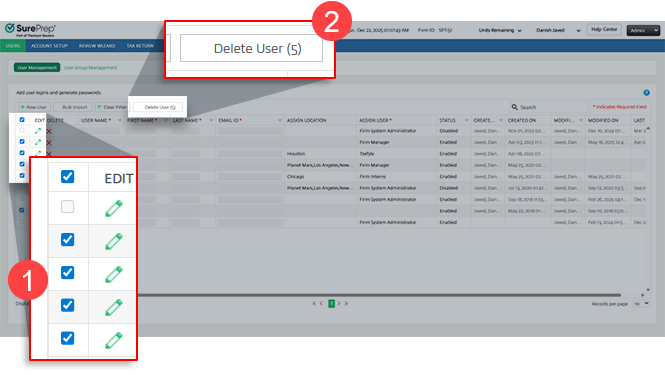Screen dimensions: 665x375
Task: Click the New User button
Action: pyautogui.click(x=34, y=107)
